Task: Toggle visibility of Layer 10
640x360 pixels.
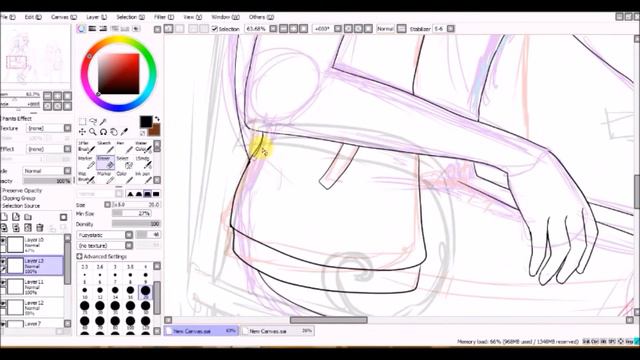Action: click(3, 241)
